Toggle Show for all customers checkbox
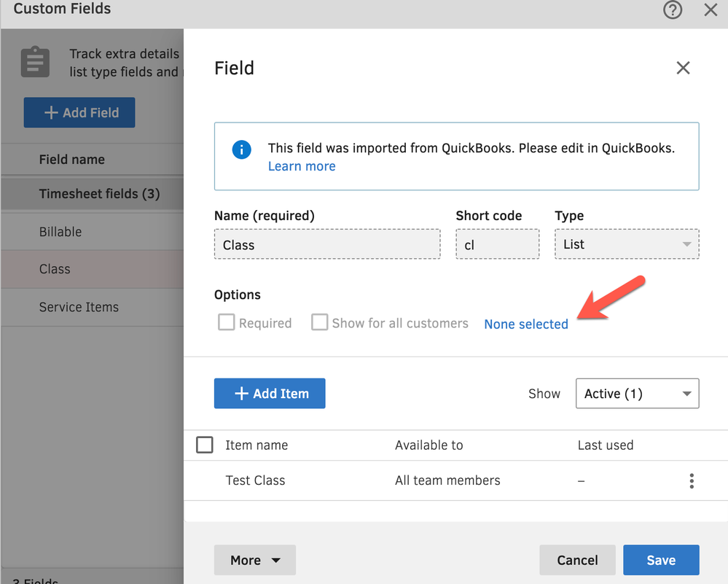This screenshot has height=584, width=728. coord(319,323)
